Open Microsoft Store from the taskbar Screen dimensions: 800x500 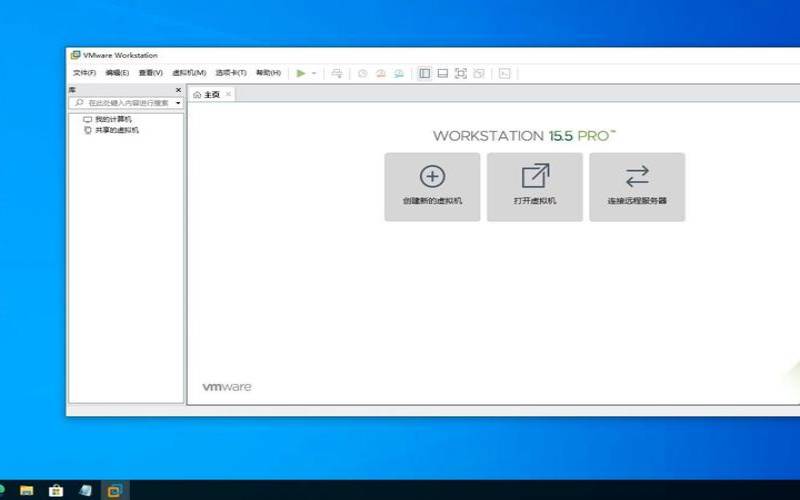click(56, 490)
